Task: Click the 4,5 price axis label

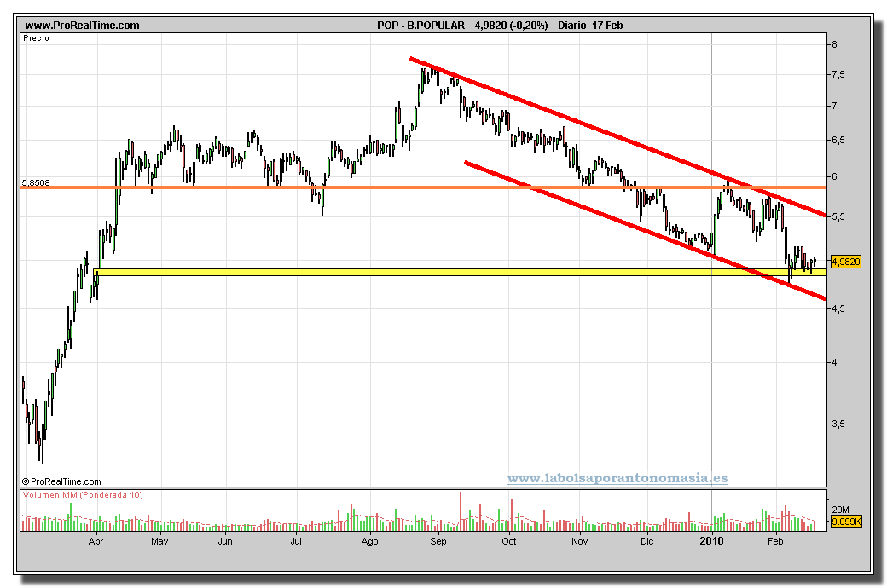Action: [838, 308]
